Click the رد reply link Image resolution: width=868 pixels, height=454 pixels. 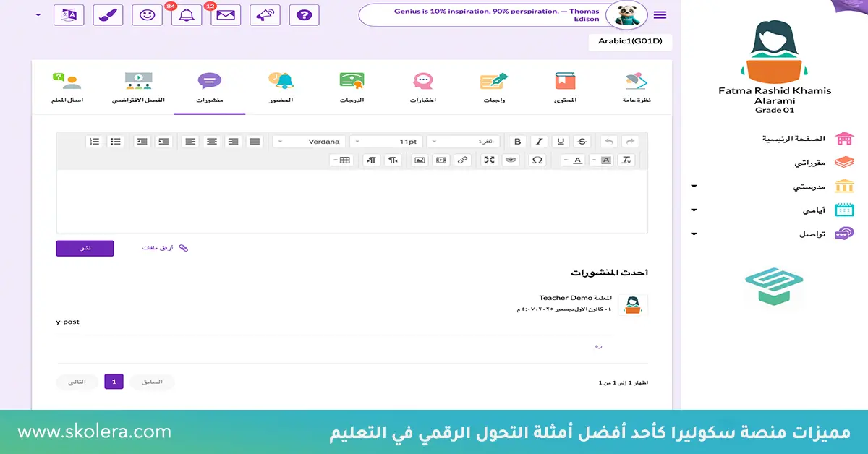(598, 346)
